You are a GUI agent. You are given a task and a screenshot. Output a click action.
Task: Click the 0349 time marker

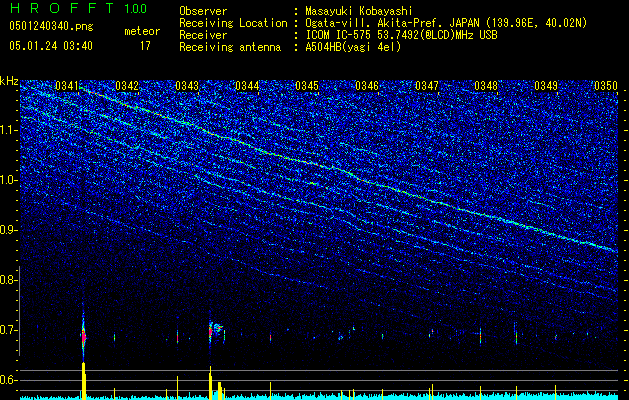(546, 86)
